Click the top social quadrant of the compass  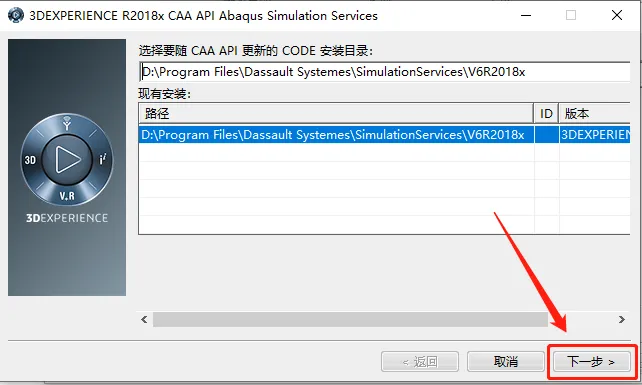[x=67, y=123]
